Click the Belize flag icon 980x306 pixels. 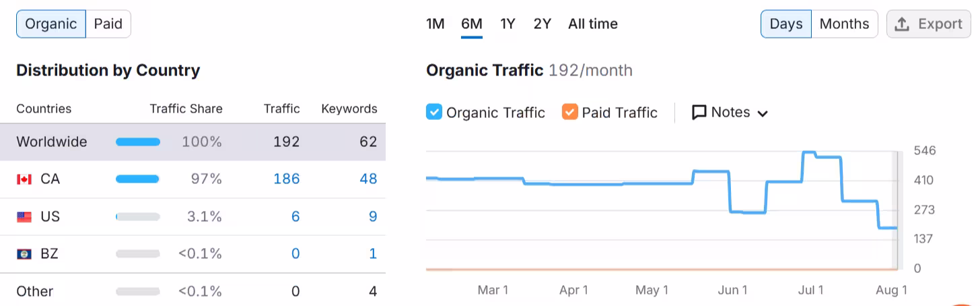click(x=24, y=254)
